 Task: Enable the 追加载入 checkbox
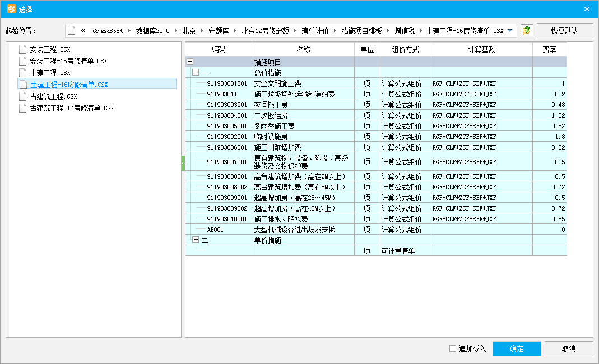click(x=453, y=348)
